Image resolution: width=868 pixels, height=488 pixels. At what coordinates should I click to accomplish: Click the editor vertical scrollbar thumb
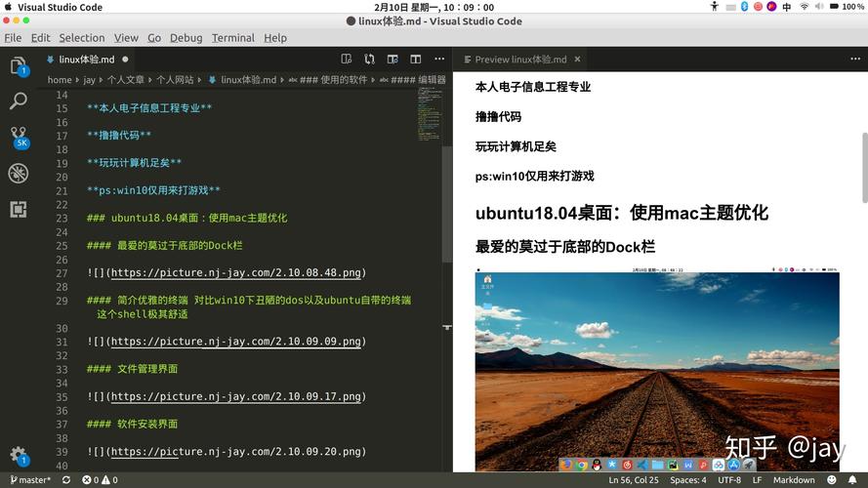point(447,204)
